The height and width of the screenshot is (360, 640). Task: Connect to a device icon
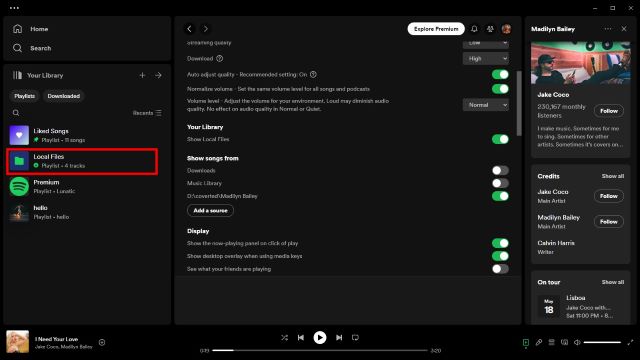point(564,342)
